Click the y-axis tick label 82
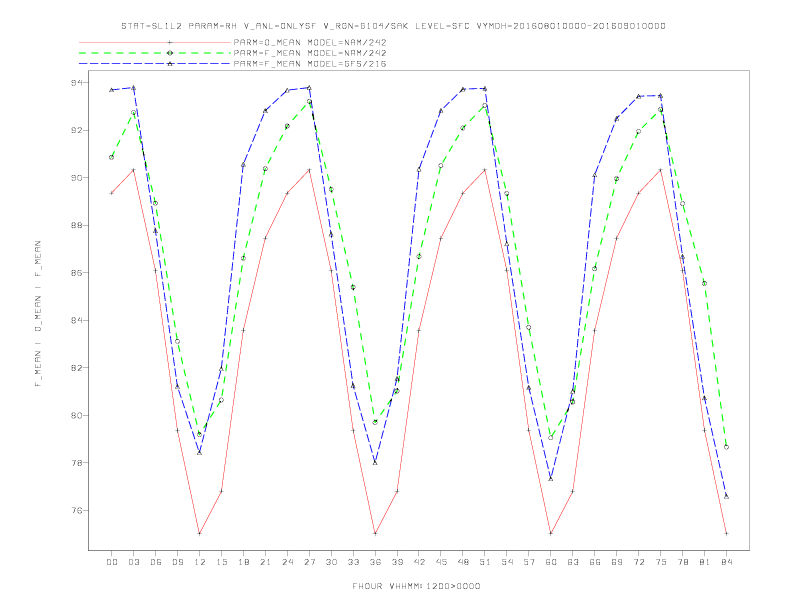792x612 pixels. pyautogui.click(x=77, y=368)
